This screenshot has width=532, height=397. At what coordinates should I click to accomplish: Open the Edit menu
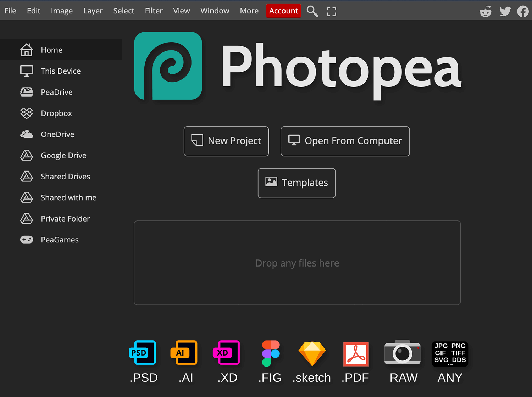(34, 11)
